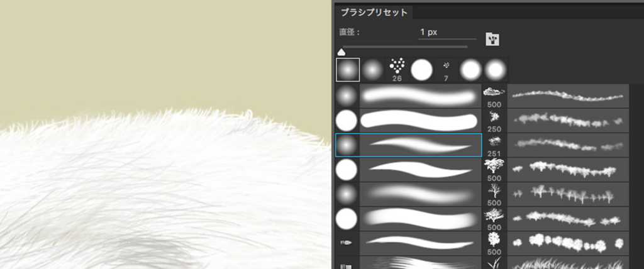
Task: Select the wide tree brush labeled 500
Action: [x=494, y=170]
